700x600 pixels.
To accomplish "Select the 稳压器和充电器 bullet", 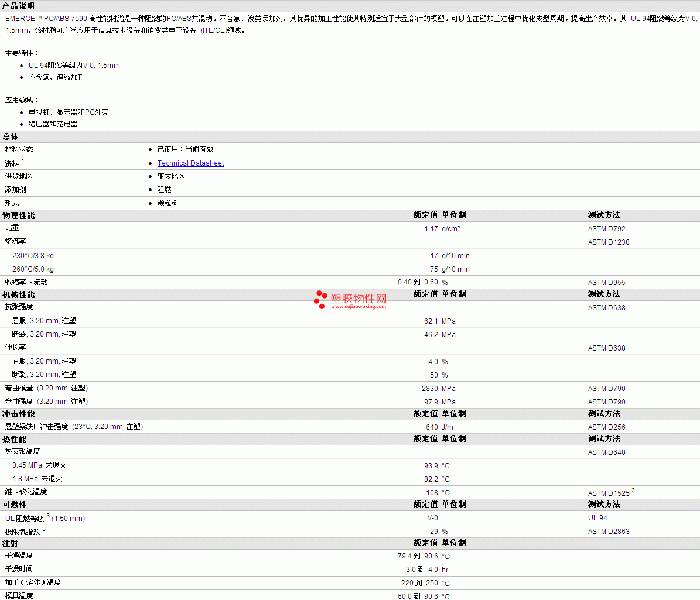I will click(x=53, y=124).
